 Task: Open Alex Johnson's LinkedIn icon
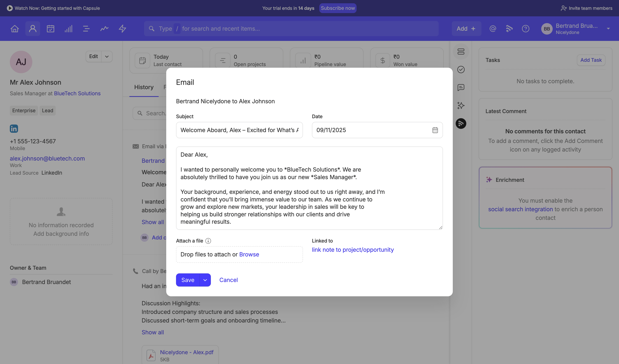[x=14, y=128]
